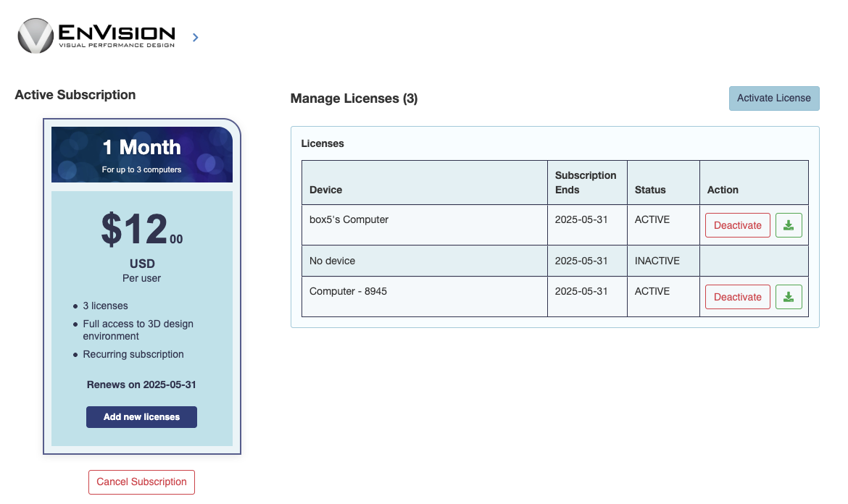Click the Licenses panel header
Screen dimensions: 848x504
(x=323, y=143)
